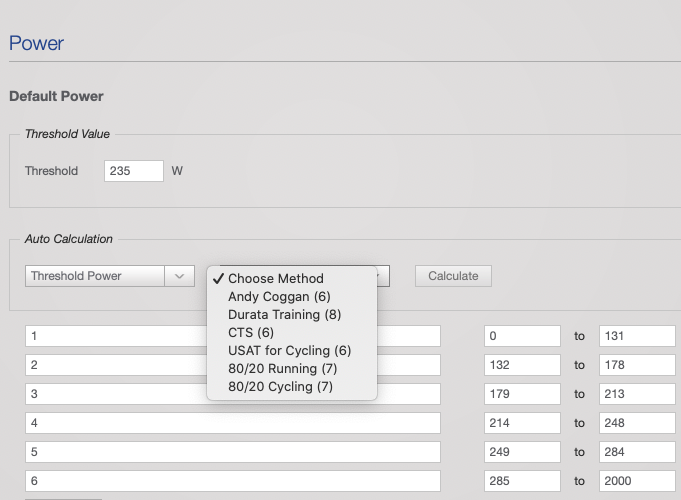Click the checked Choose Method entry
This screenshot has width=681, height=500.
(275, 279)
